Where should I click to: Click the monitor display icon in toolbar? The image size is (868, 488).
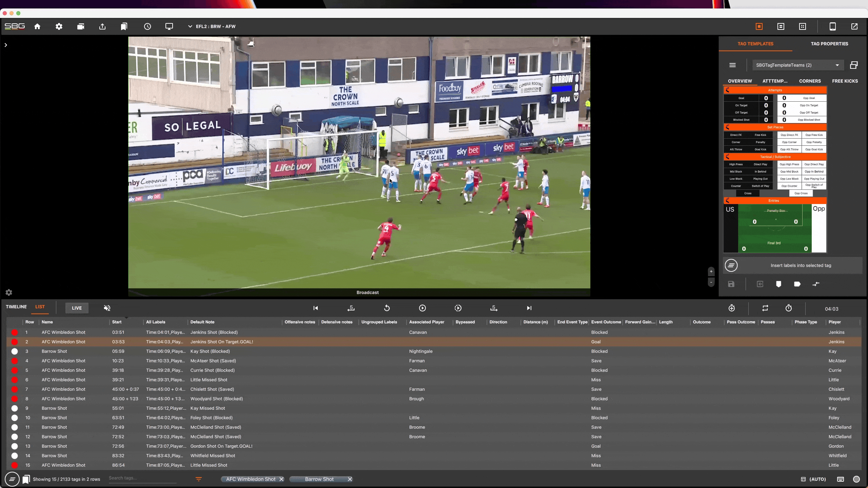tap(169, 26)
